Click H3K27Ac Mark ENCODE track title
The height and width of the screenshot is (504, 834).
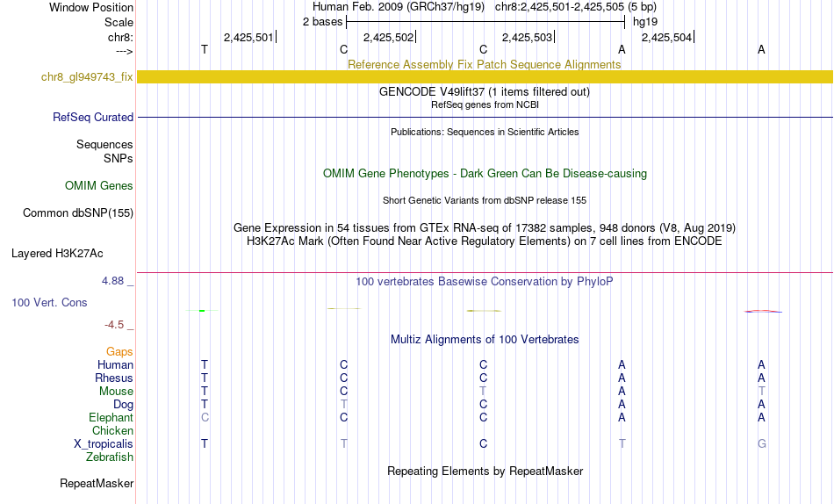pos(485,241)
